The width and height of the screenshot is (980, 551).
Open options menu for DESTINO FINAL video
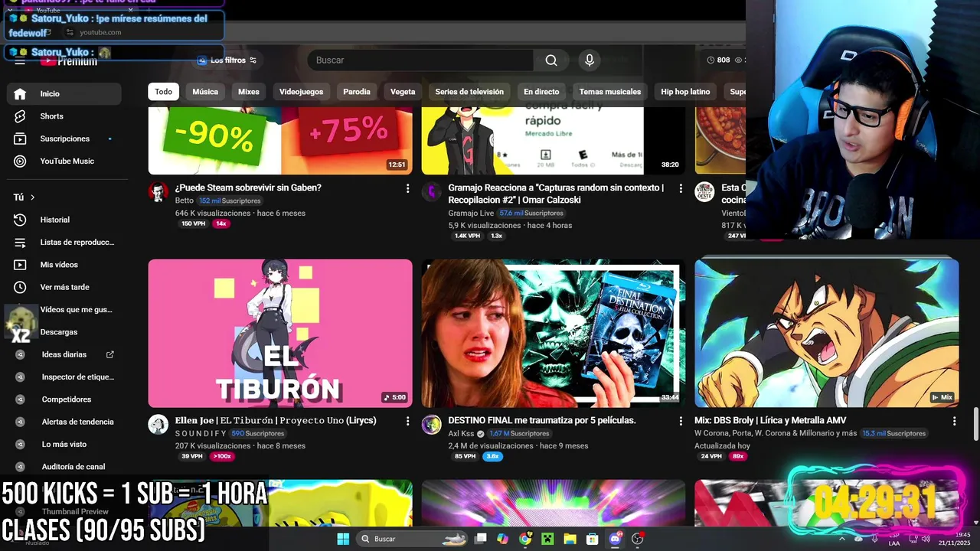681,421
